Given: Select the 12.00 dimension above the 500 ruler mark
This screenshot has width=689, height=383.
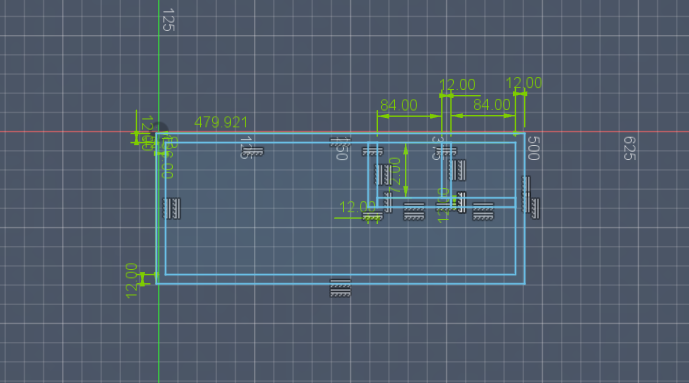Looking at the screenshot, I should click(x=524, y=83).
